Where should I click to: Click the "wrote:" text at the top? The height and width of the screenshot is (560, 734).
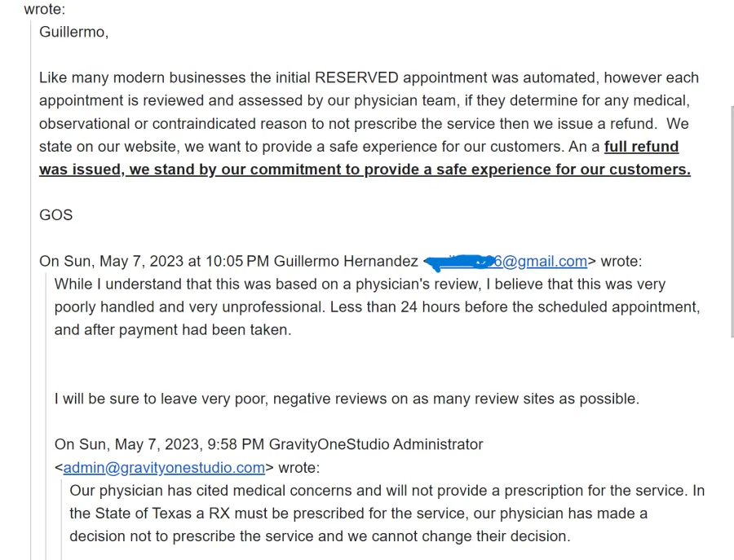point(44,10)
